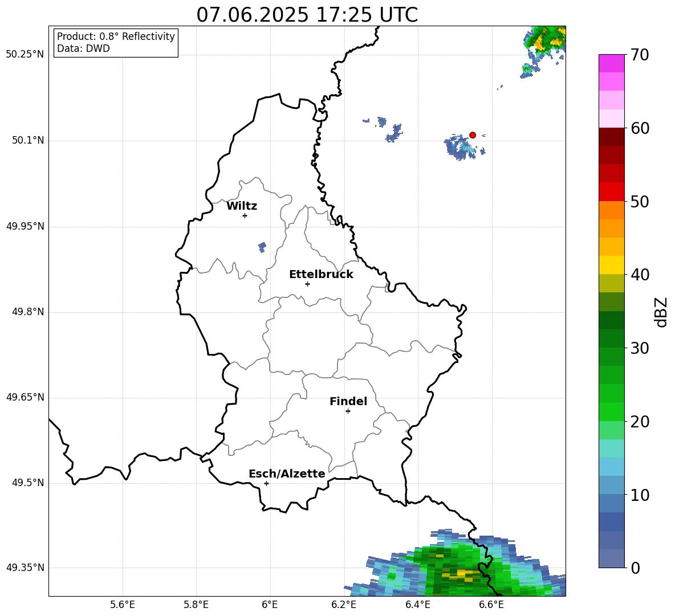This screenshot has width=675, height=616.
Task: Click the 70 colorbar tick label
Action: click(640, 55)
